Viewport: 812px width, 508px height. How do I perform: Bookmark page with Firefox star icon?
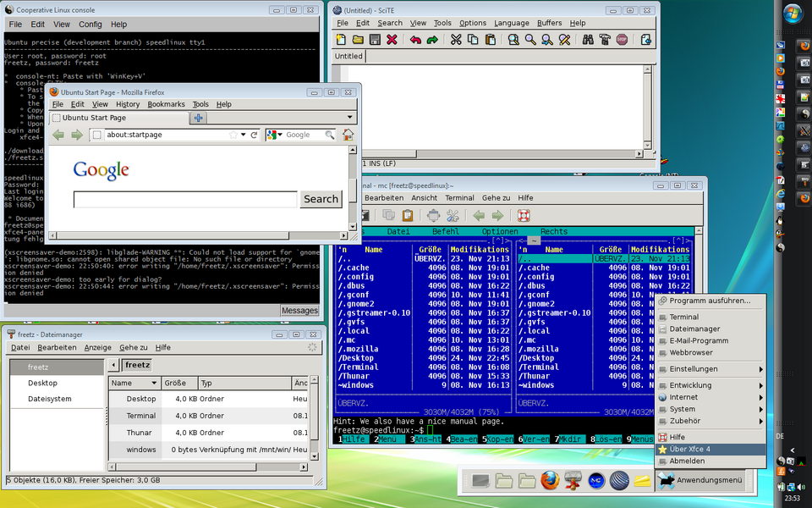click(233, 135)
